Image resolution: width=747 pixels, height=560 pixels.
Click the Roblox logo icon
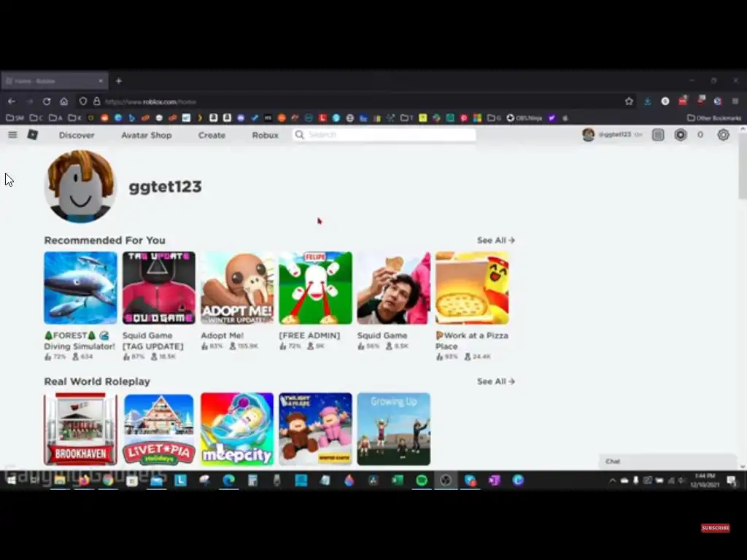[32, 135]
